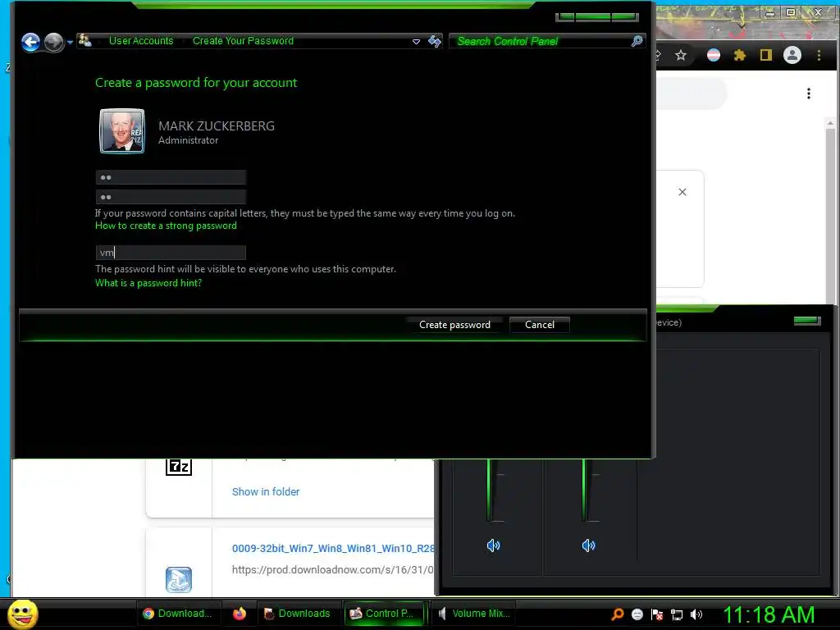Click the 11:18 AM clock

pyautogui.click(x=769, y=614)
